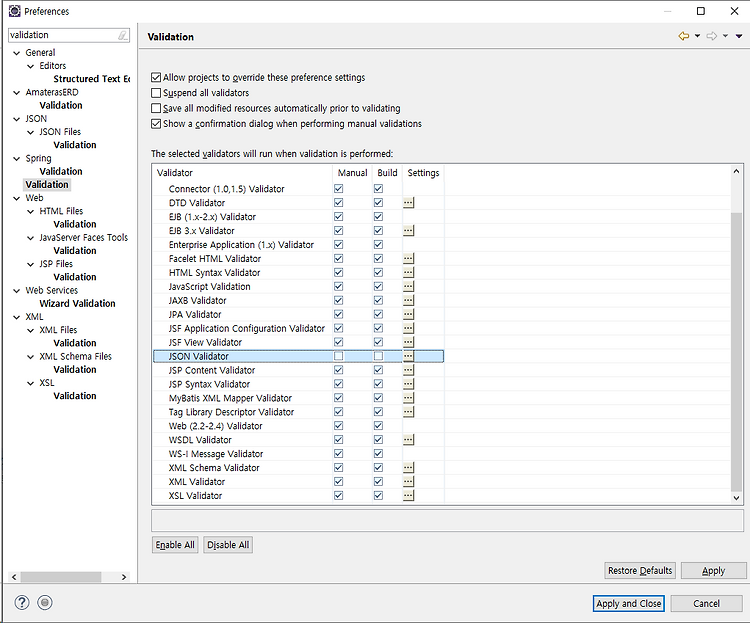Open settings for JAXB Validator
This screenshot has width=750, height=623.
[x=408, y=300]
